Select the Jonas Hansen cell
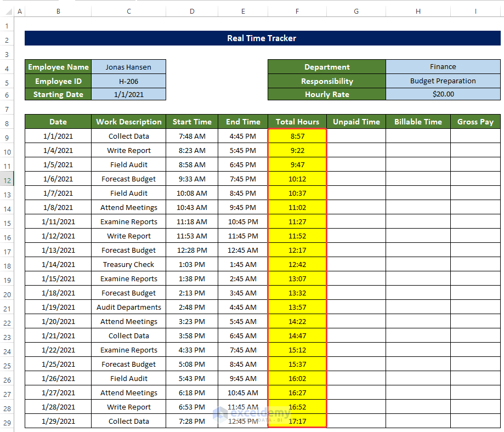504x432 pixels. [x=128, y=67]
